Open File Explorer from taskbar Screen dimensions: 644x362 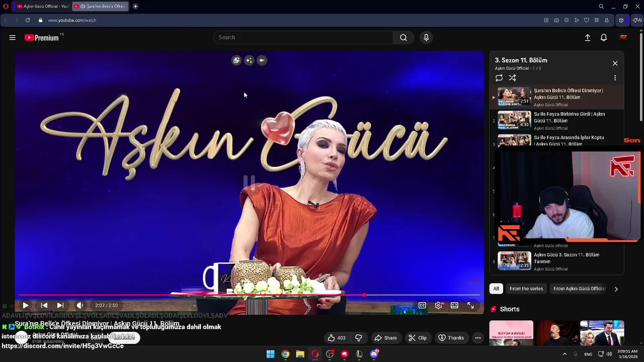[x=300, y=354]
